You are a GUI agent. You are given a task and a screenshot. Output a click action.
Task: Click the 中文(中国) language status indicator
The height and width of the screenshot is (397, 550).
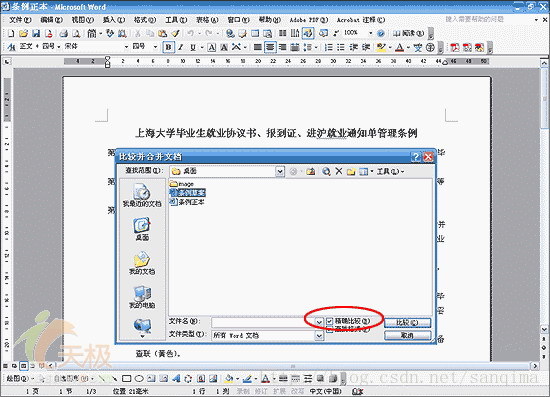point(326,391)
